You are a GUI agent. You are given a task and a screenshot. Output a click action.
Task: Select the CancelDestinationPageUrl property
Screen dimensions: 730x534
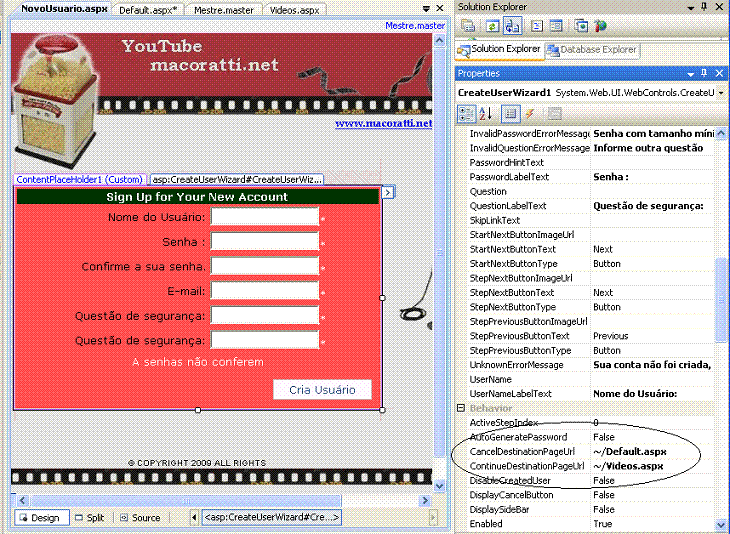coord(522,452)
